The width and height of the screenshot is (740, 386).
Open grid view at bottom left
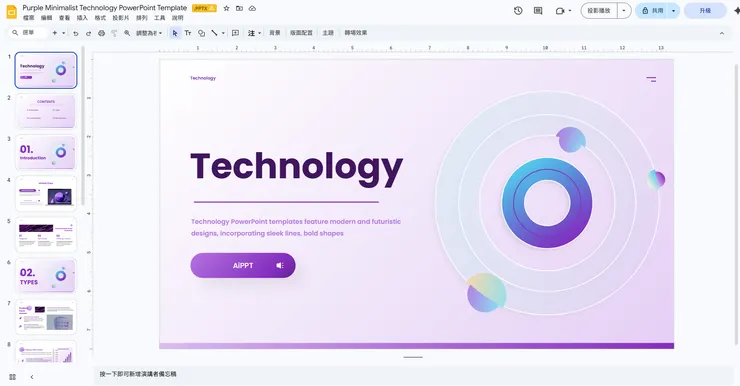[x=13, y=377]
